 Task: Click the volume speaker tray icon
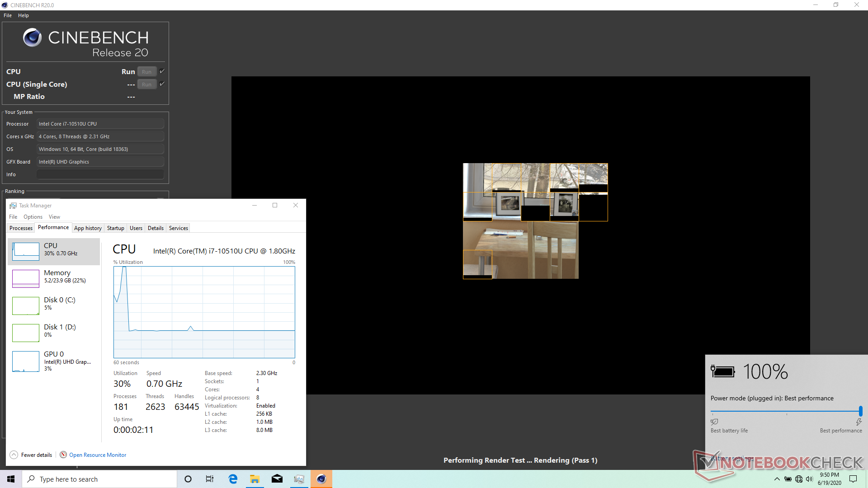(x=809, y=479)
